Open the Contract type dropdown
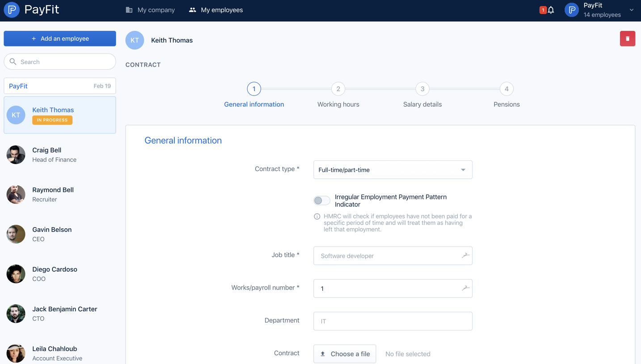Screen dimensions: 641x364 (x=393, y=170)
